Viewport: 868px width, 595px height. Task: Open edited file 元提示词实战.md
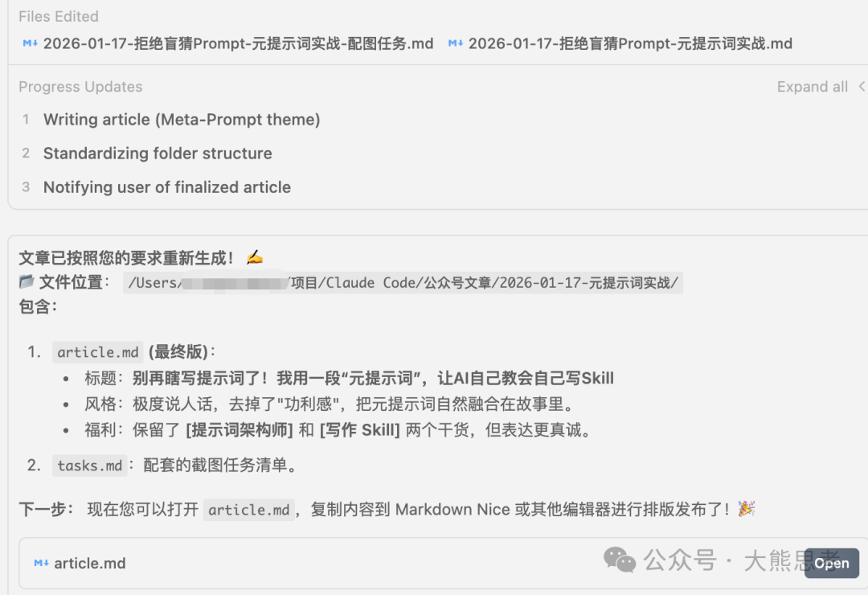tap(630, 43)
